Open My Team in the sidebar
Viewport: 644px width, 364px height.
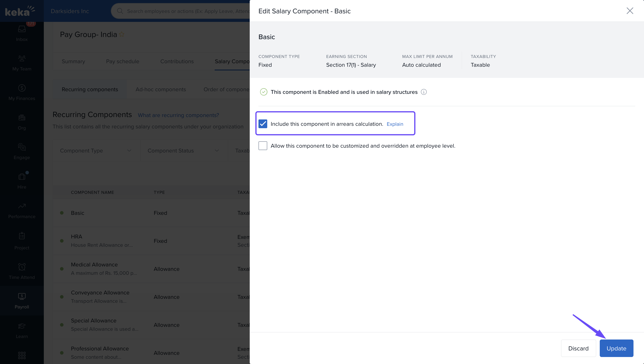22,58
